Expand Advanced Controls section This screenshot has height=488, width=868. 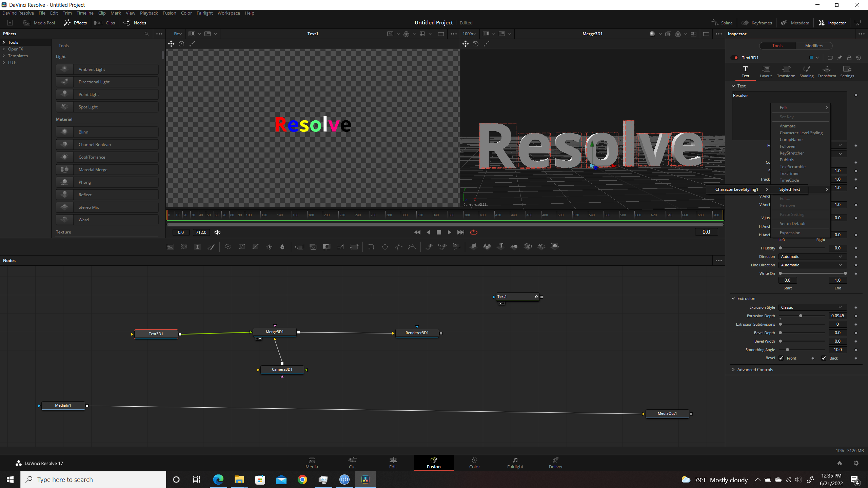pos(733,370)
